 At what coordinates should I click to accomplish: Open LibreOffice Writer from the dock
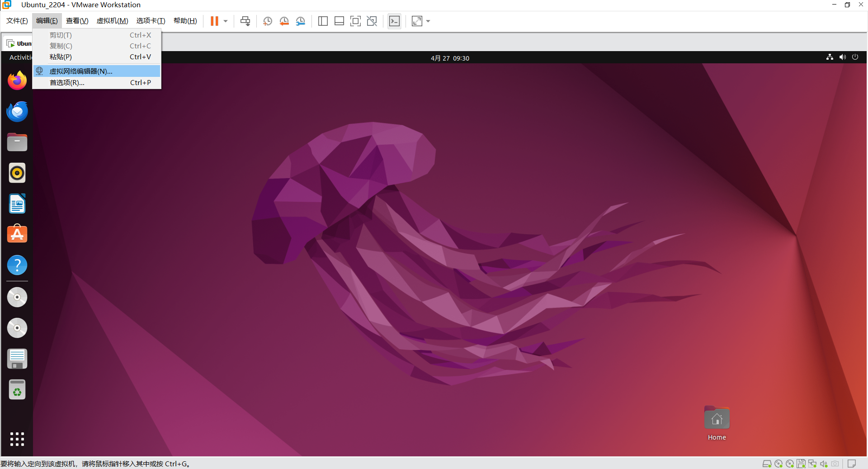click(x=17, y=204)
